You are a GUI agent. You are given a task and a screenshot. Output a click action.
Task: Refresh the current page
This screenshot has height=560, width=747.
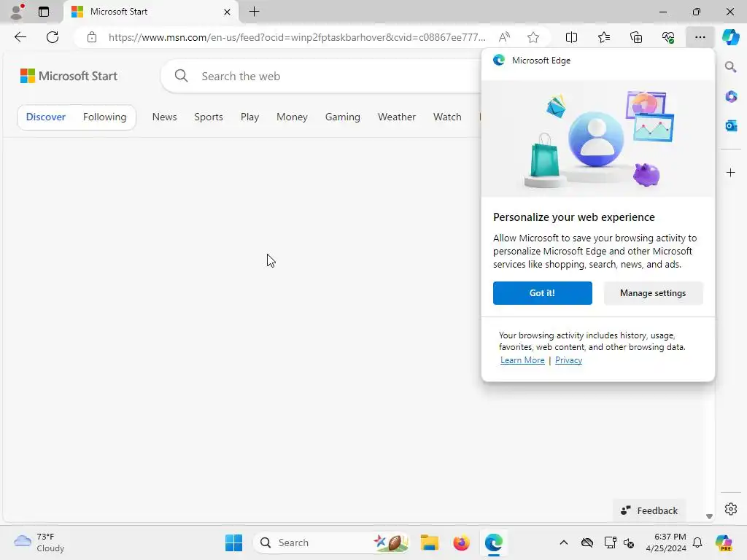pos(53,37)
